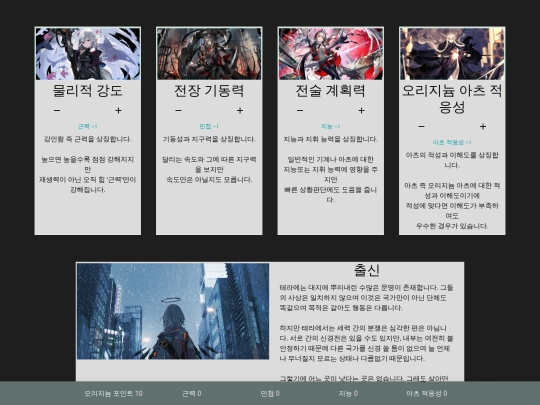Decrease 물리적 강도 with the minus button

(57, 111)
